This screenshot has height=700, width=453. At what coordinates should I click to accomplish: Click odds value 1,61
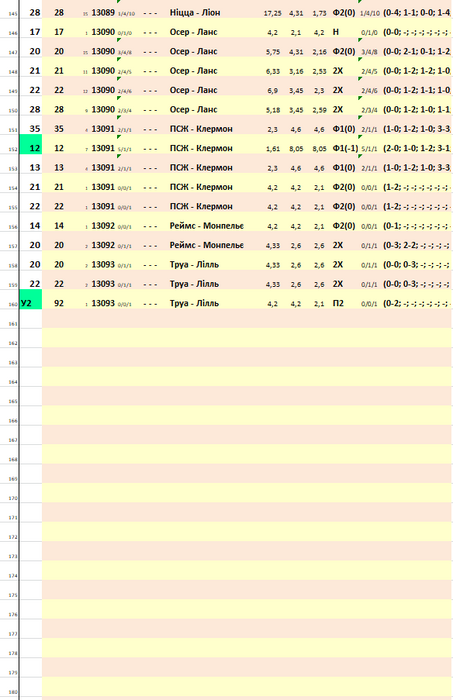[x=273, y=149]
